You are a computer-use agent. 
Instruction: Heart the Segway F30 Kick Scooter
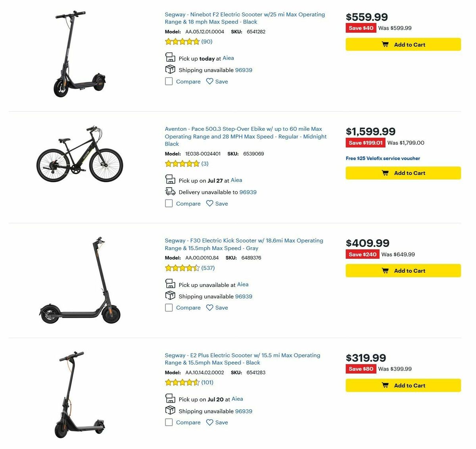click(209, 308)
